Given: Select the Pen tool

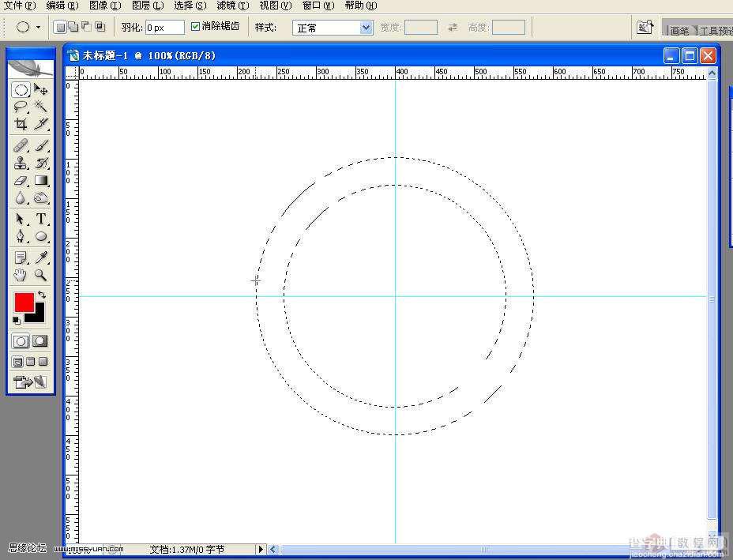Looking at the screenshot, I should point(21,236).
